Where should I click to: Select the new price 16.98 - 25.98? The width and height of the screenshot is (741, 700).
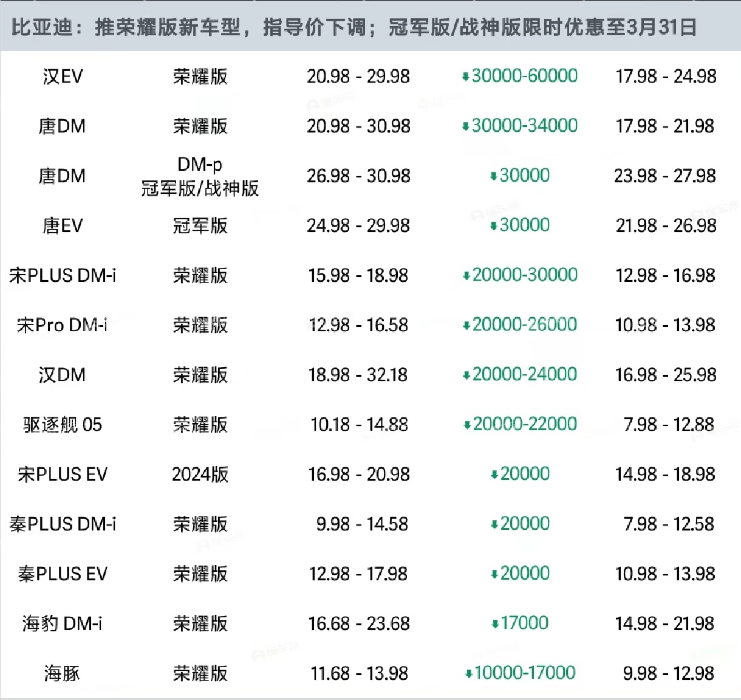pos(666,376)
